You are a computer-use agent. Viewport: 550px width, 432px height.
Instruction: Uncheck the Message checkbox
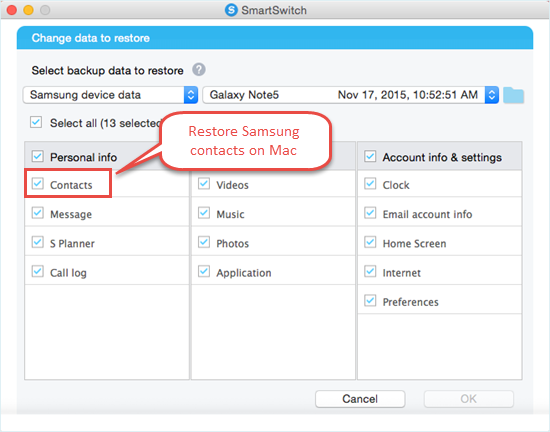coord(38,213)
